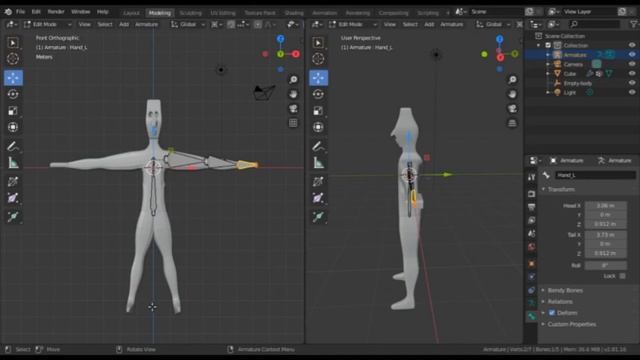Switch to the Sculpting workspace tab
This screenshot has height=360, width=640.
(191, 13)
